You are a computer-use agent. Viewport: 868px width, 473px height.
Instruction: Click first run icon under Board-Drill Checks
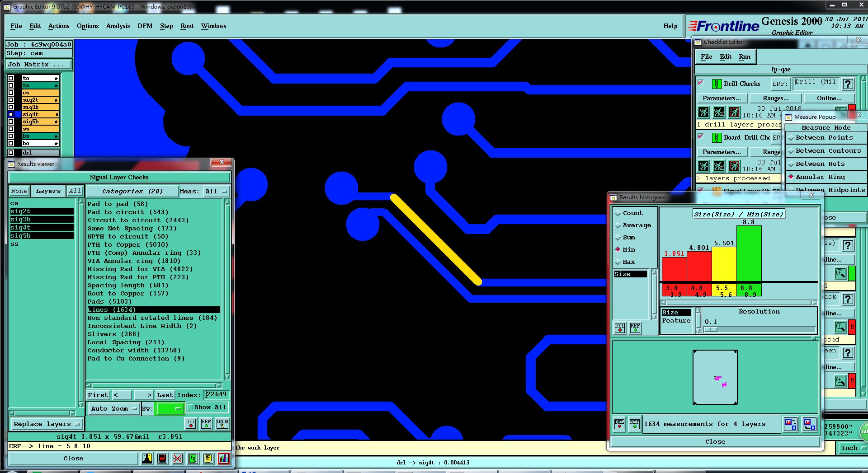tap(703, 166)
